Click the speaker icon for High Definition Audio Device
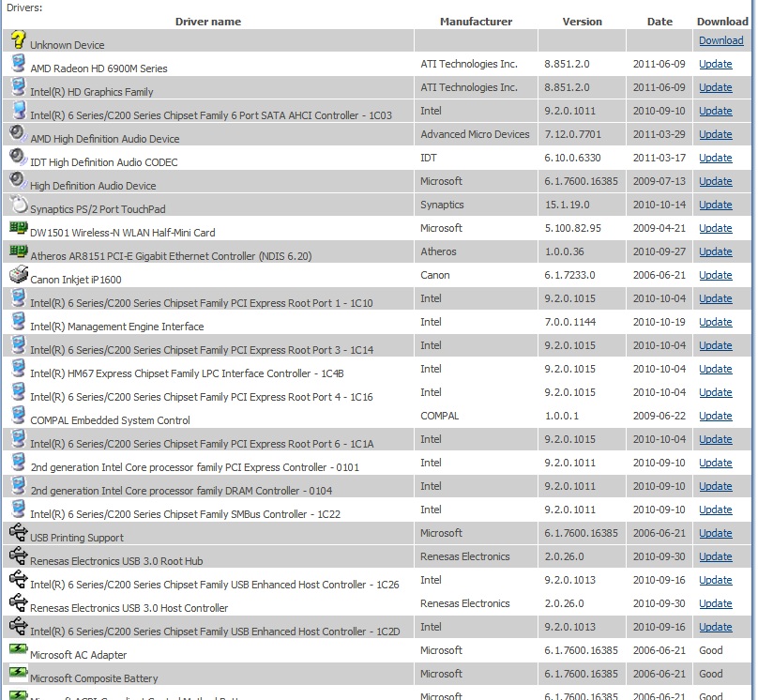 click(18, 180)
